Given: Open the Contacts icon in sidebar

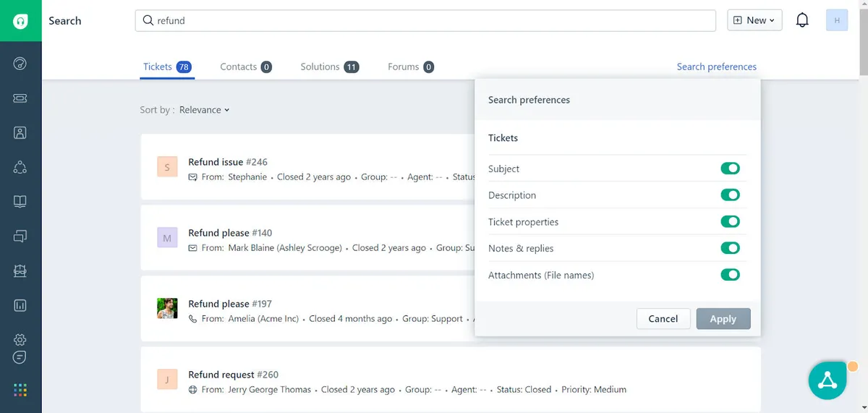Looking at the screenshot, I should [x=20, y=132].
